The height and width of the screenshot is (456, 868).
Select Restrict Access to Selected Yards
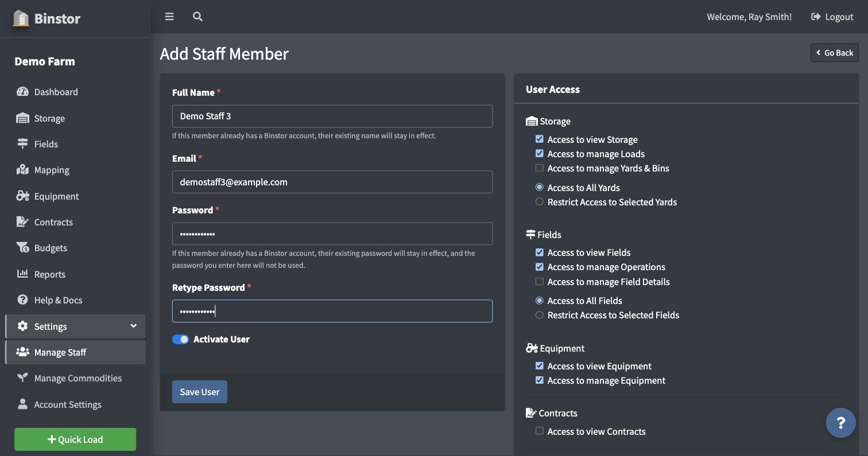(539, 202)
